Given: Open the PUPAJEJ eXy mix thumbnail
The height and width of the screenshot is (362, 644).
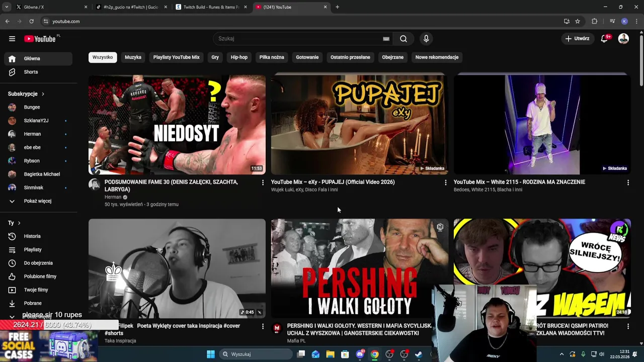Looking at the screenshot, I should 359,125.
